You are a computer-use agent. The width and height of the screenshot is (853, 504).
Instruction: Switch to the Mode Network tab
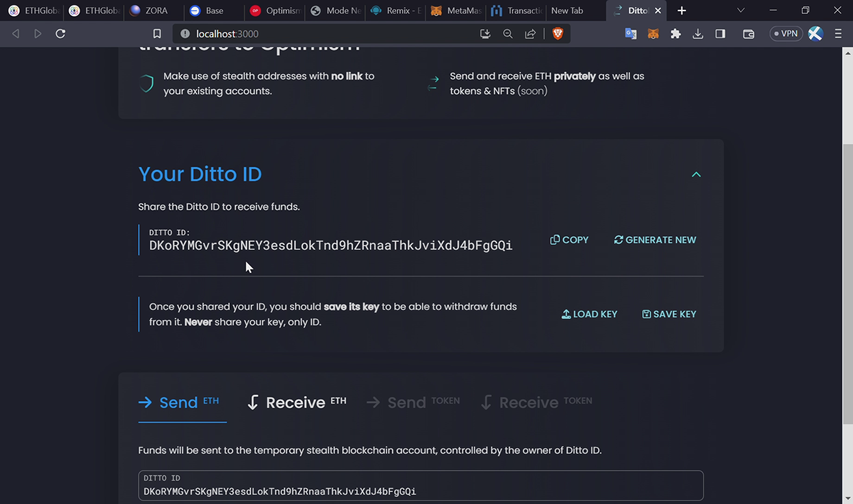point(335,11)
